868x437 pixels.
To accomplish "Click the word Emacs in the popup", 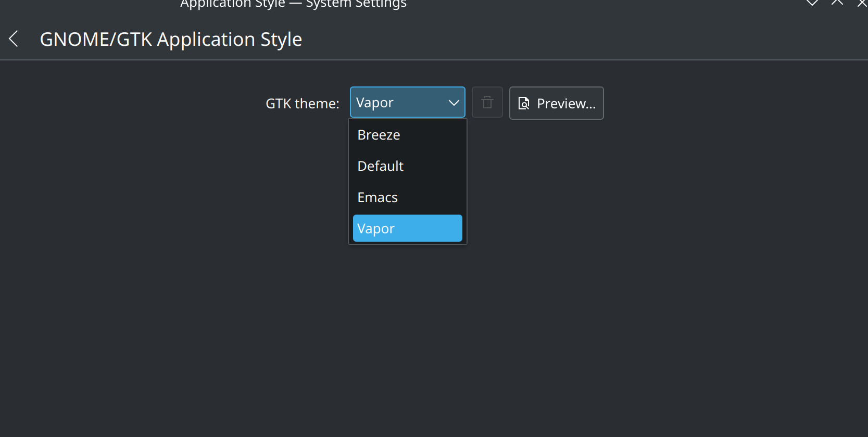I will 378,197.
